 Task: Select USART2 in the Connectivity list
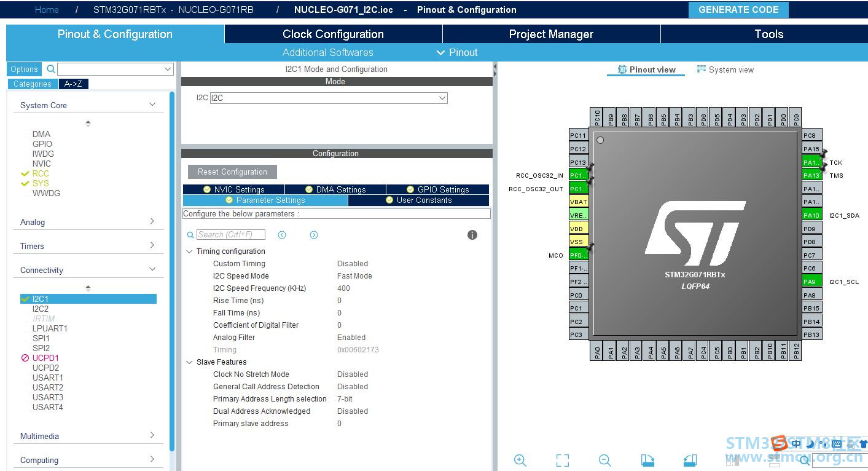(48, 387)
